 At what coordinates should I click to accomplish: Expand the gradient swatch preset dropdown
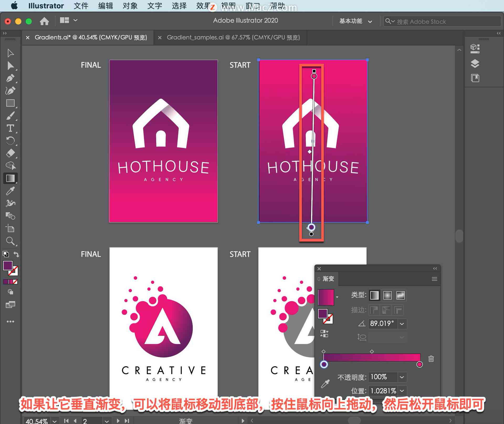pyautogui.click(x=337, y=297)
